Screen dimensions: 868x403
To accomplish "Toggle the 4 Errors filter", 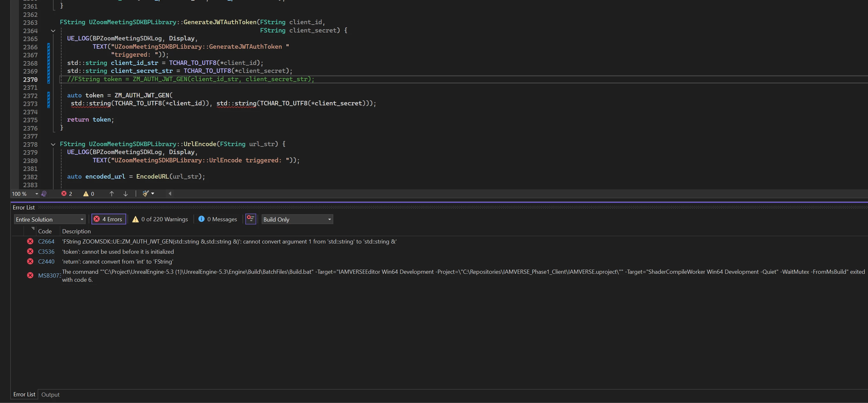I will click(x=108, y=219).
